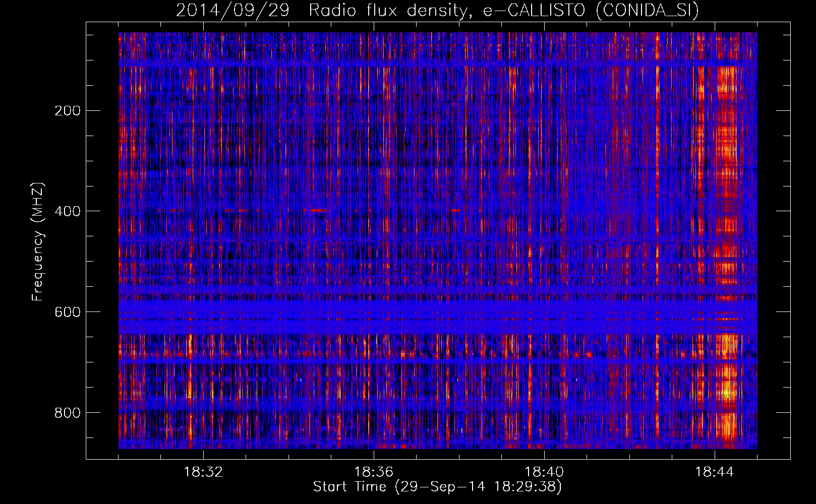The height and width of the screenshot is (504, 816).
Task: Click the 18:36 time tick label
Action: pyautogui.click(x=374, y=472)
